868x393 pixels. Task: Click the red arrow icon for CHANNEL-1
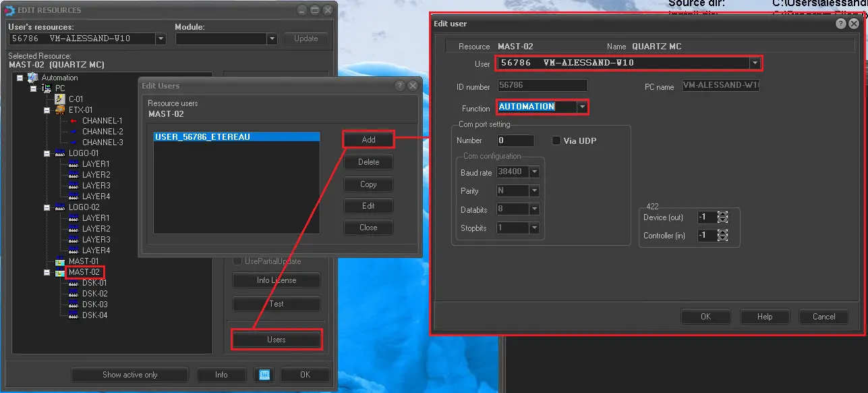coord(74,121)
